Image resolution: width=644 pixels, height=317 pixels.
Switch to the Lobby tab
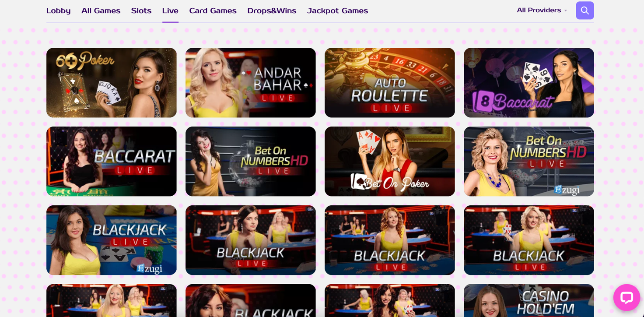pyautogui.click(x=58, y=11)
